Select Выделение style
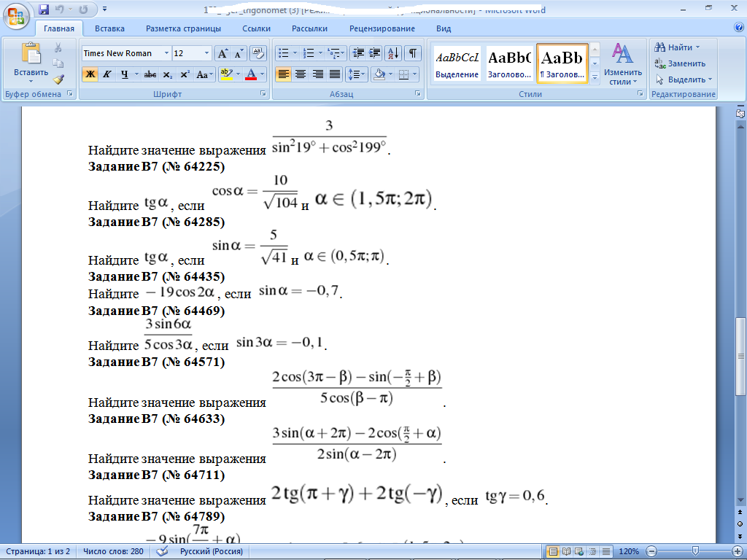The image size is (747, 560). (x=457, y=64)
